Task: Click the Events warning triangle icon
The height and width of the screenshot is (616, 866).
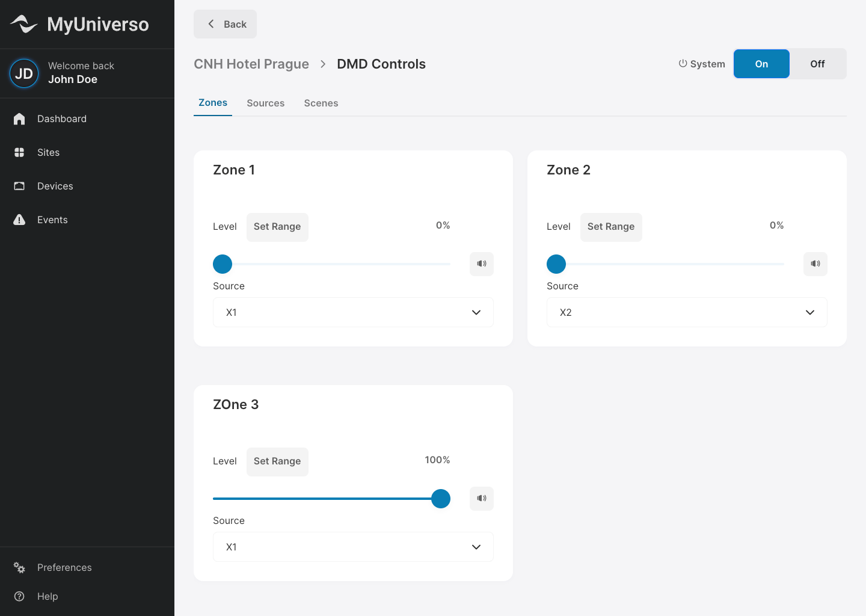Action: tap(19, 220)
